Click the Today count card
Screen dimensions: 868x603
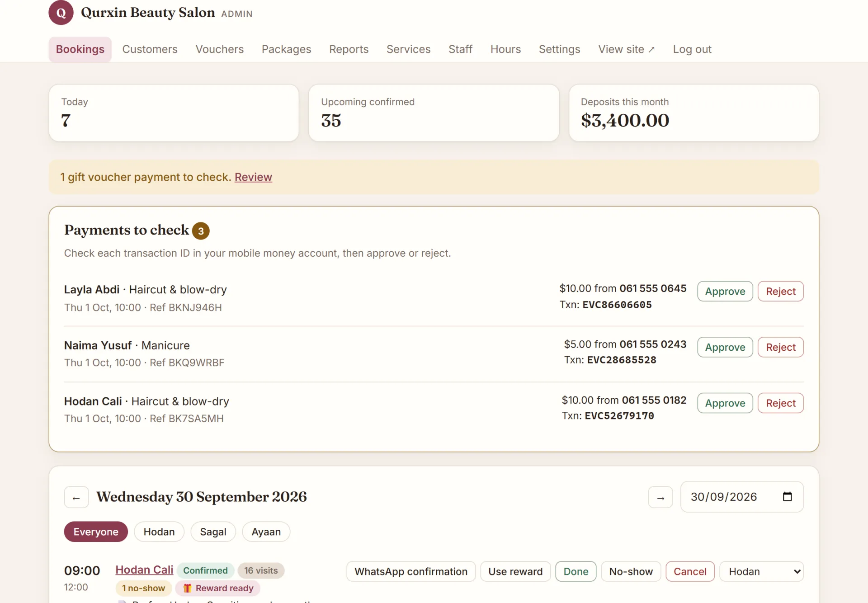click(x=174, y=113)
